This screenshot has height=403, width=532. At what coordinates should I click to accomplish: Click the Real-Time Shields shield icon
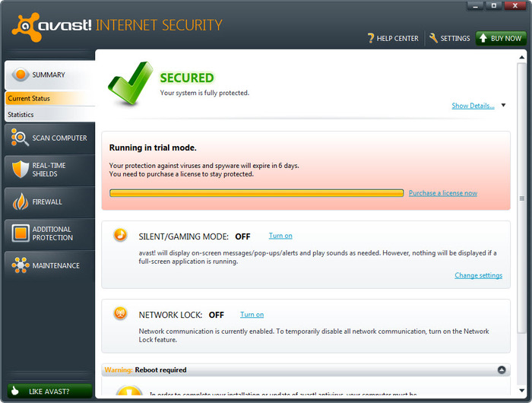pyautogui.click(x=20, y=170)
